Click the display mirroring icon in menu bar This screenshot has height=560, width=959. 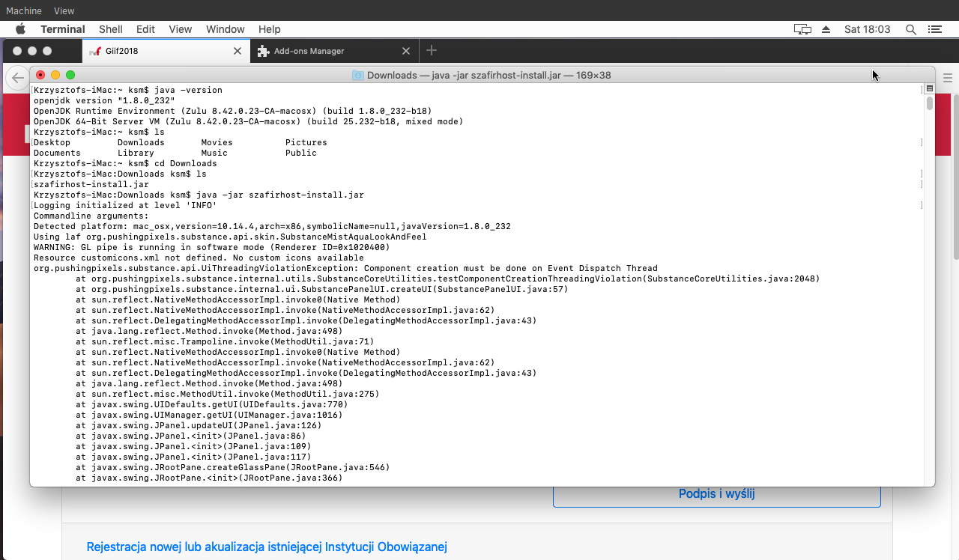point(802,29)
